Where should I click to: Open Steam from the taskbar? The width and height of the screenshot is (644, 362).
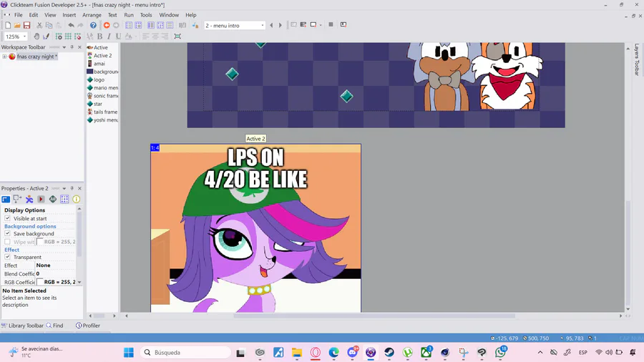389,353
